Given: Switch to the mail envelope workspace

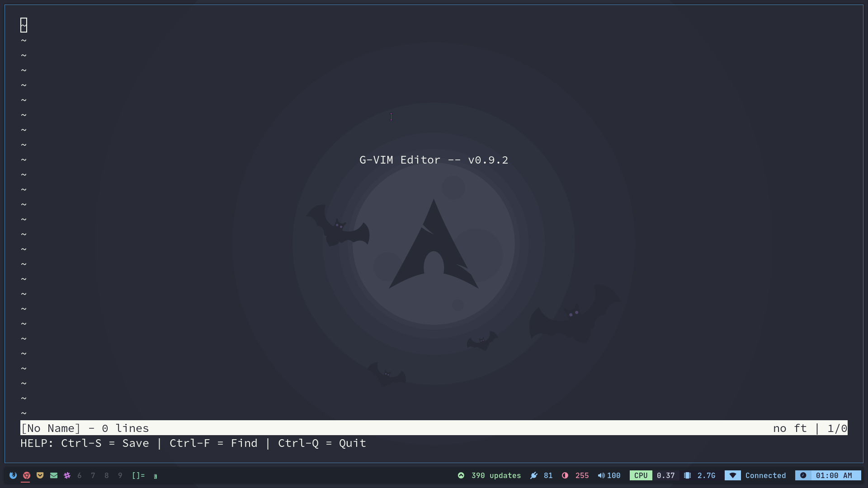Looking at the screenshot, I should coord(54,475).
